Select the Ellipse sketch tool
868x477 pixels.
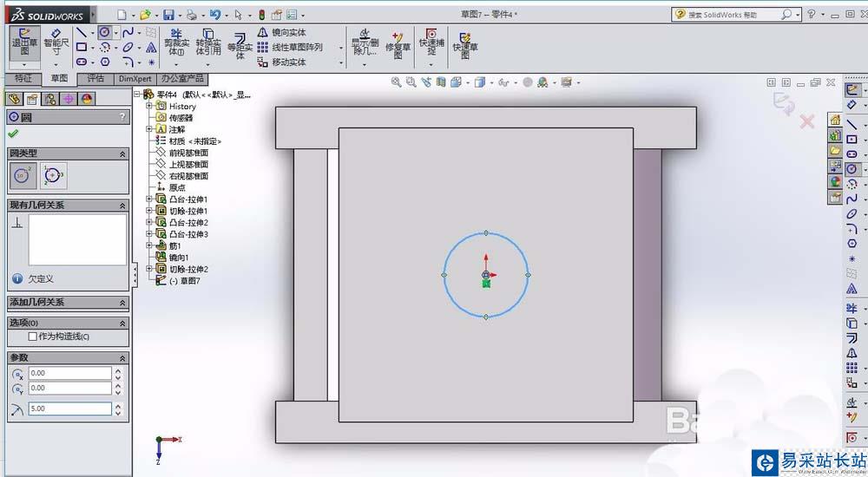point(128,47)
